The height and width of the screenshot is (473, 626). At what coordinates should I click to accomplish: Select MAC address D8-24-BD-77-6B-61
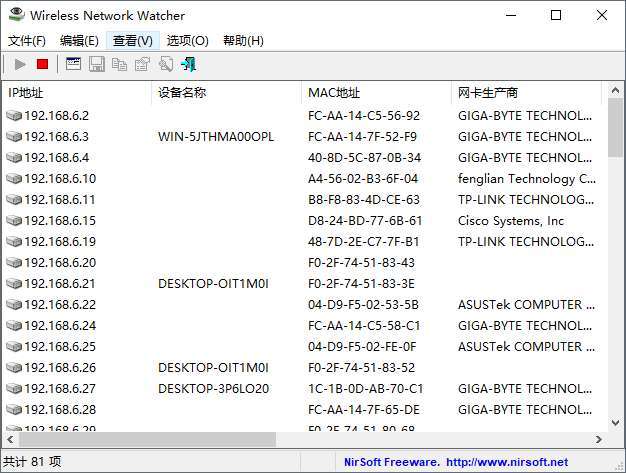click(x=365, y=221)
